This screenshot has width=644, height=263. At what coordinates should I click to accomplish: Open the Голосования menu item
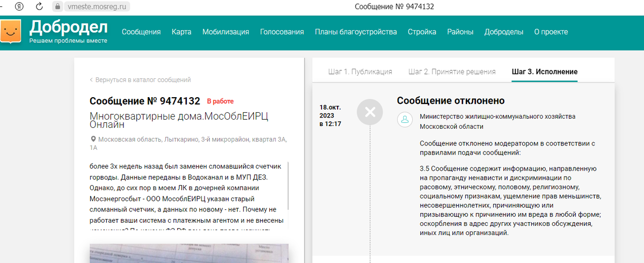click(x=282, y=32)
